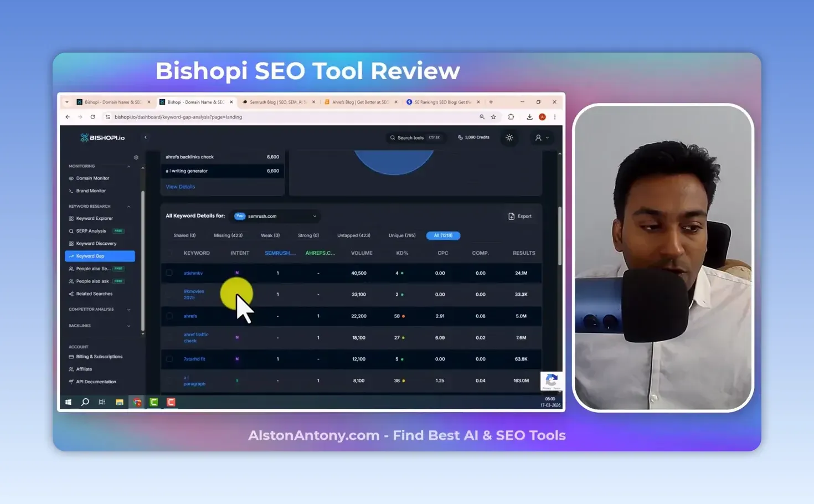Click the reCAPTCHA badge
Image resolution: width=814 pixels, height=504 pixels.
point(551,381)
